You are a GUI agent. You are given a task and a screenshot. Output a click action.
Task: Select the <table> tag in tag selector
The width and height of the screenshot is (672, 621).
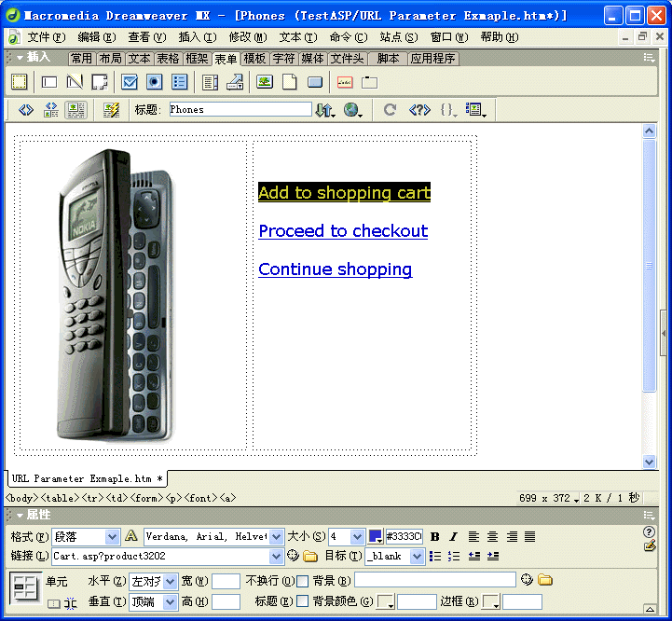click(x=60, y=498)
